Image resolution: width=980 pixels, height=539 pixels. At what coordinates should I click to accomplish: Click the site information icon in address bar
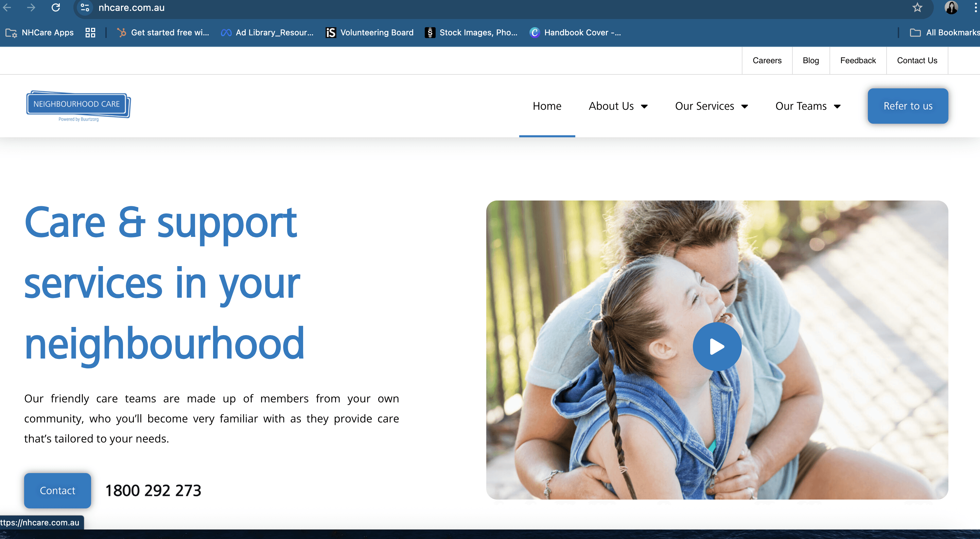(85, 7)
